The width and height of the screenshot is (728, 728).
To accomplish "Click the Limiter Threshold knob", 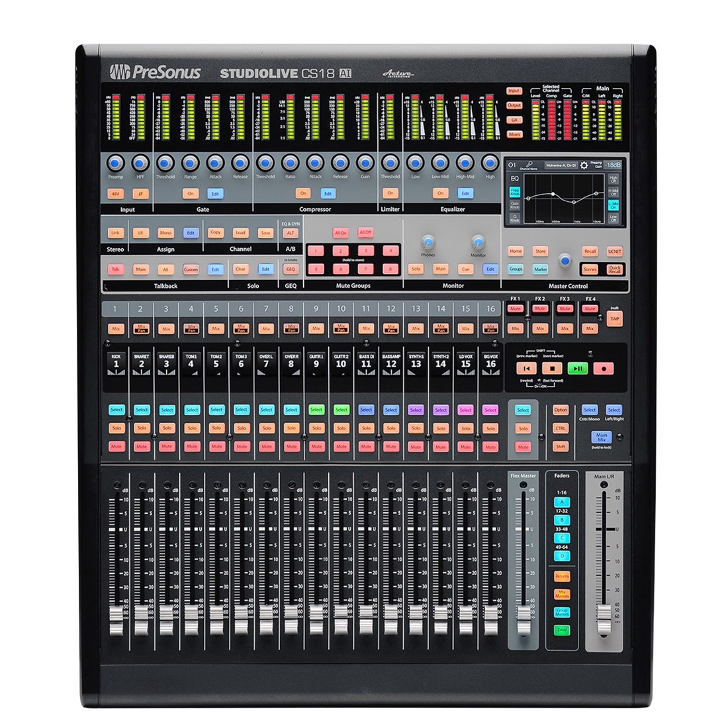I will click(390, 163).
